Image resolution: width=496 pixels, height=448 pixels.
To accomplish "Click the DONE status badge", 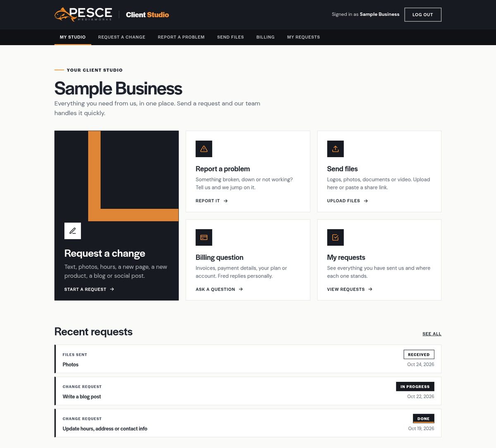I will [423, 419].
